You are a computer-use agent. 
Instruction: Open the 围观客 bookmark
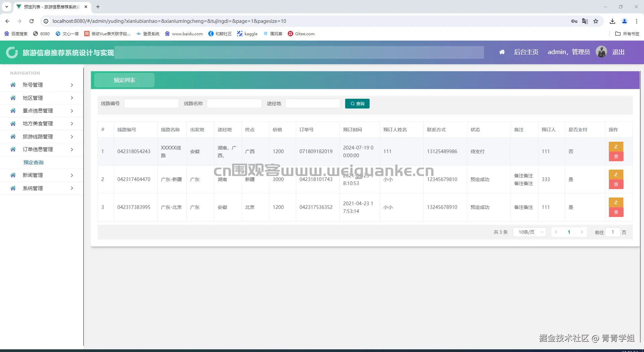click(273, 34)
